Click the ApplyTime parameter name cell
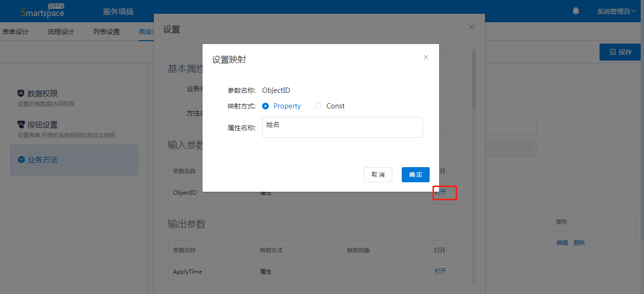Image resolution: width=644 pixels, height=294 pixels. tap(212, 272)
